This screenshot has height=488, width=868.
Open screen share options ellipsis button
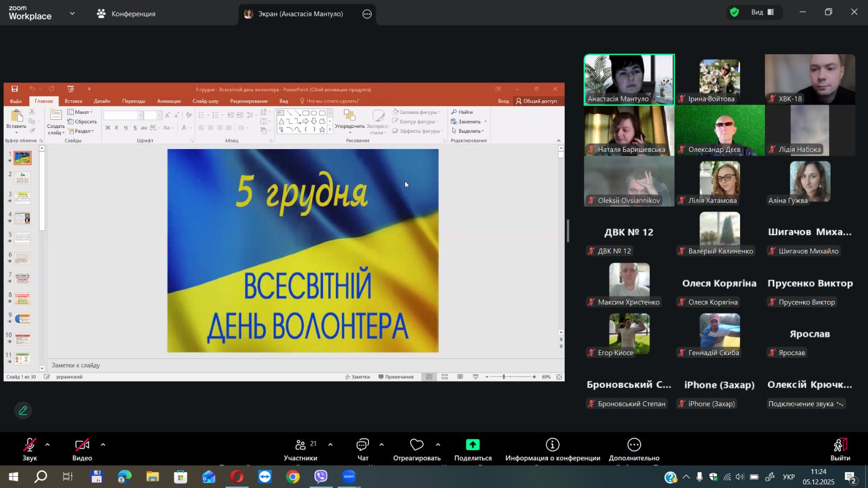tap(367, 14)
